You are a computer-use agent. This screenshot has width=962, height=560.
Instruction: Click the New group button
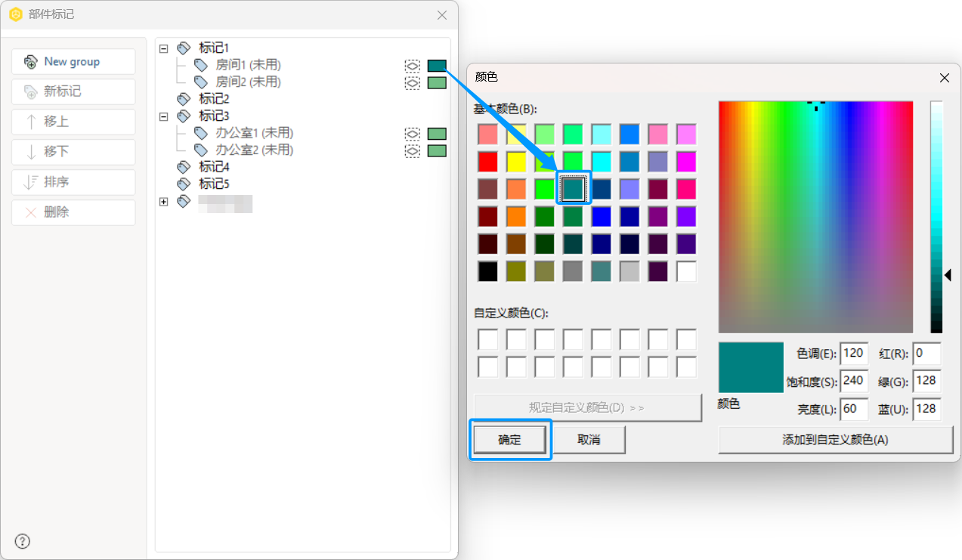pos(73,62)
